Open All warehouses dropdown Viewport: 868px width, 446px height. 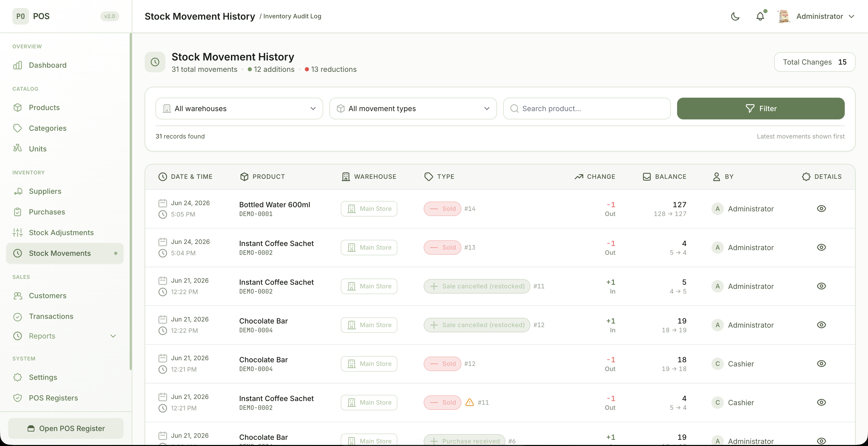pos(239,109)
